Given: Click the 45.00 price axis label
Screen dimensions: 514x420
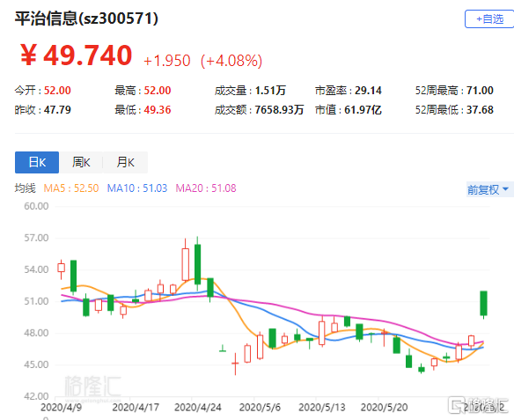Looking at the screenshot, I should (36, 365).
